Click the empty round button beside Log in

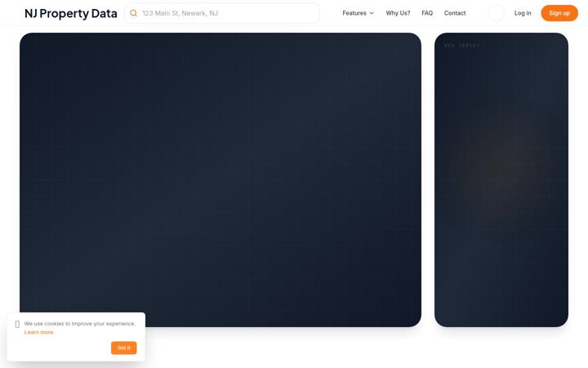click(x=497, y=13)
